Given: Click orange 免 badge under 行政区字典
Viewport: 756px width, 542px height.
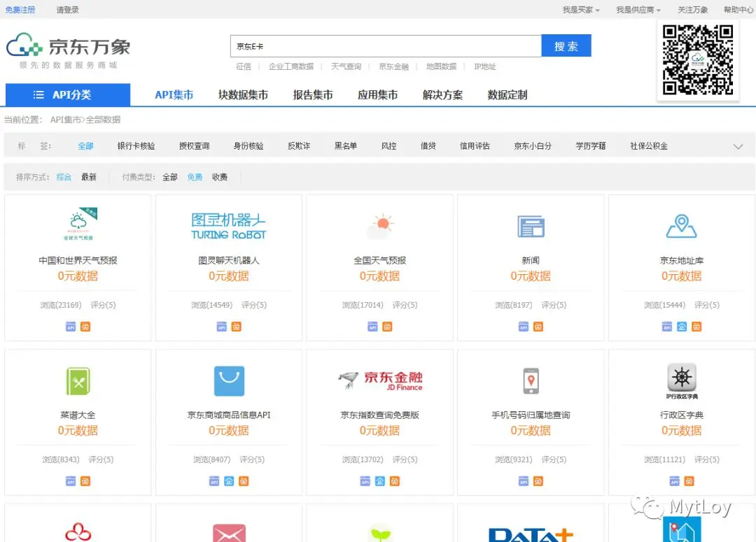Looking at the screenshot, I should [x=689, y=481].
